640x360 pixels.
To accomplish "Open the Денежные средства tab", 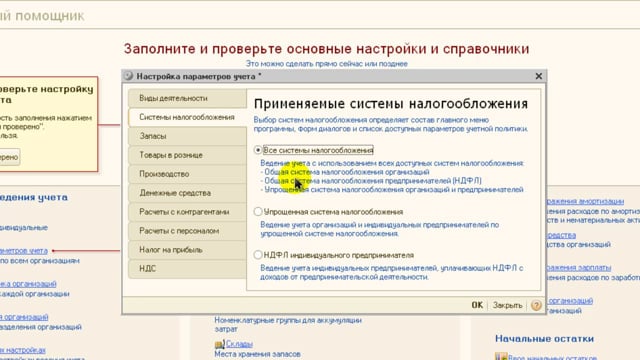I will 187,193.
